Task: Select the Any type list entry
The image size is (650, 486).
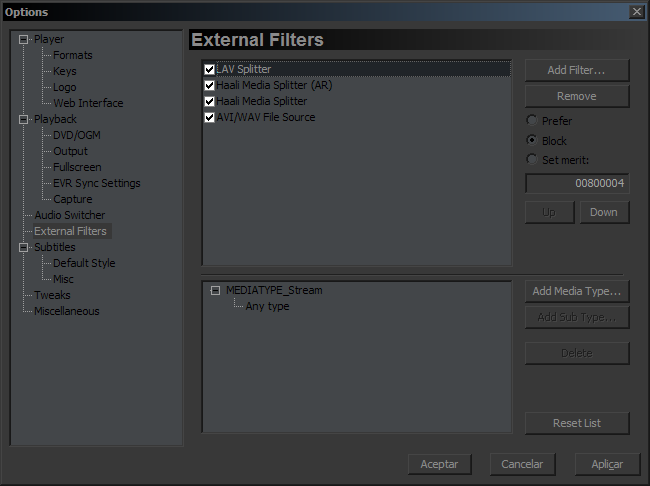Action: tap(267, 306)
